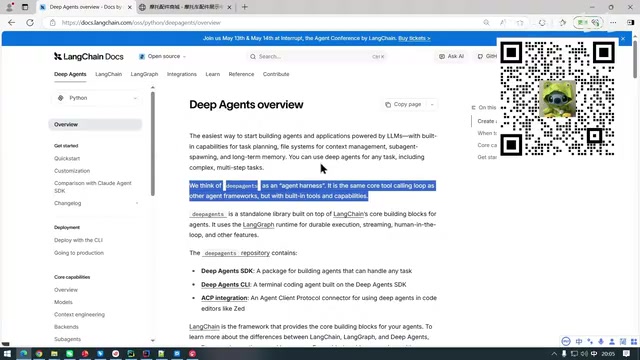Toggle the browser sidebar panel icon

pyautogui.click(x=630, y=23)
